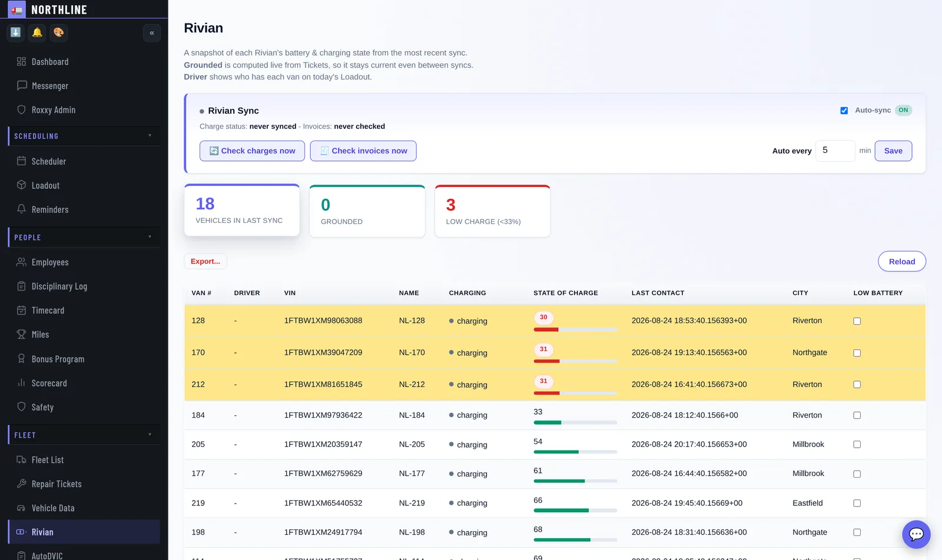Click the Dashboard grid icon
942x560 pixels.
coord(22,62)
